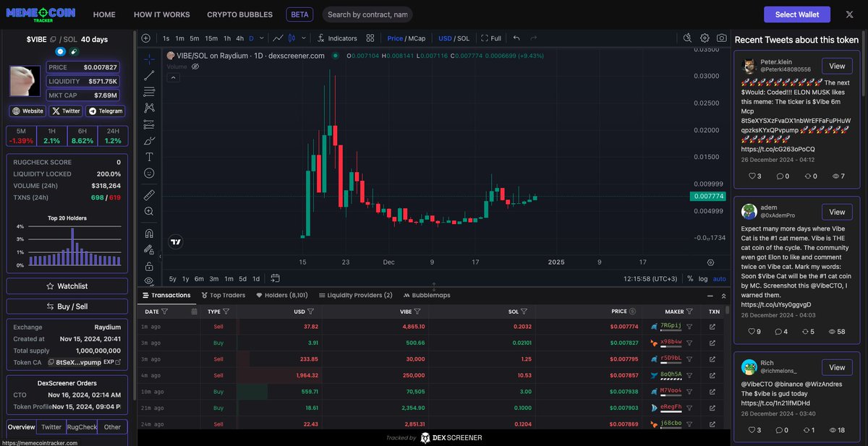
Task: Click the TradingView logo
Action: [175, 242]
